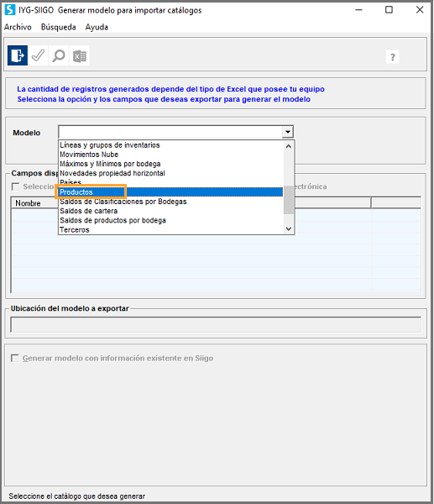Click the Modelo dropdown arrow
Viewport: 434px width, 504px height.
pyautogui.click(x=288, y=132)
